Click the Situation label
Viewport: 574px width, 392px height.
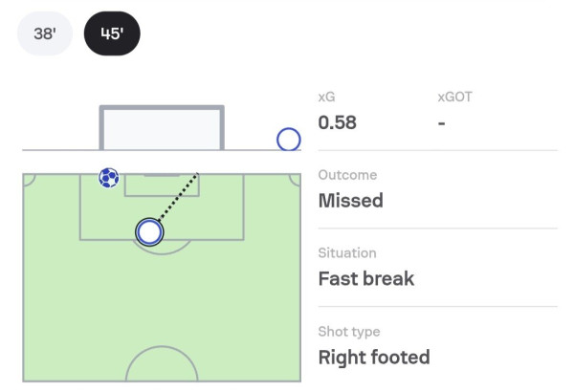[347, 253]
